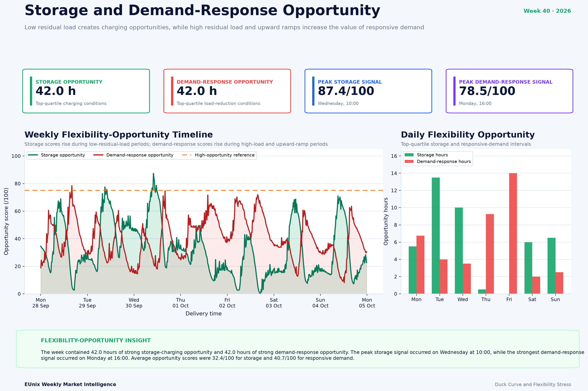Select the Storage opportunity legend line
The width and height of the screenshot is (588, 391).
[33, 155]
